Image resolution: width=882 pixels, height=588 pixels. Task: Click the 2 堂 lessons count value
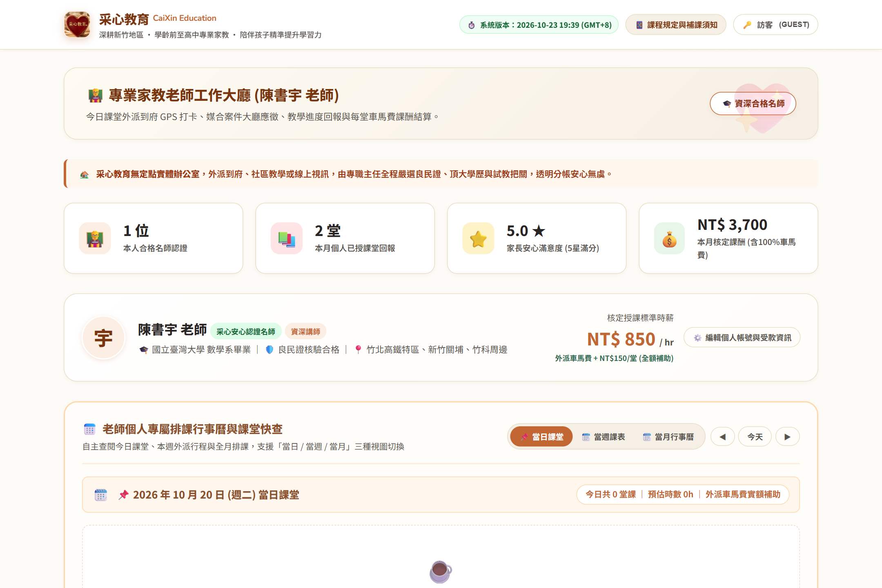point(328,231)
